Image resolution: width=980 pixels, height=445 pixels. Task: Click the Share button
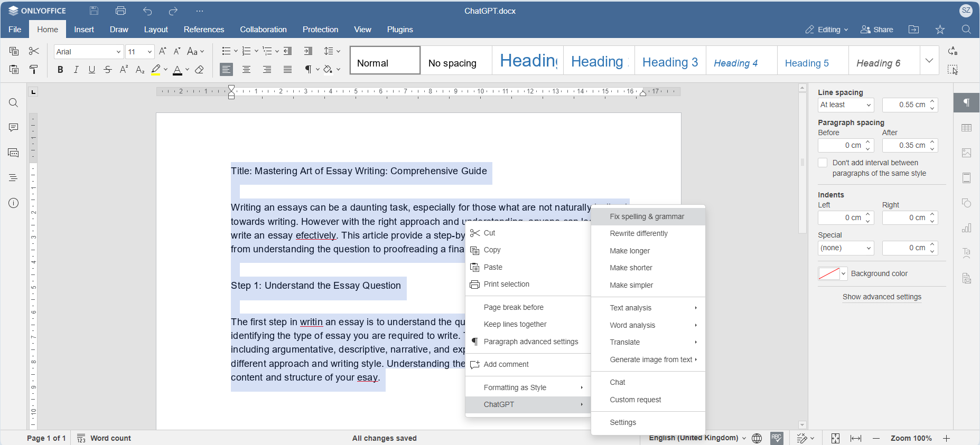point(877,30)
